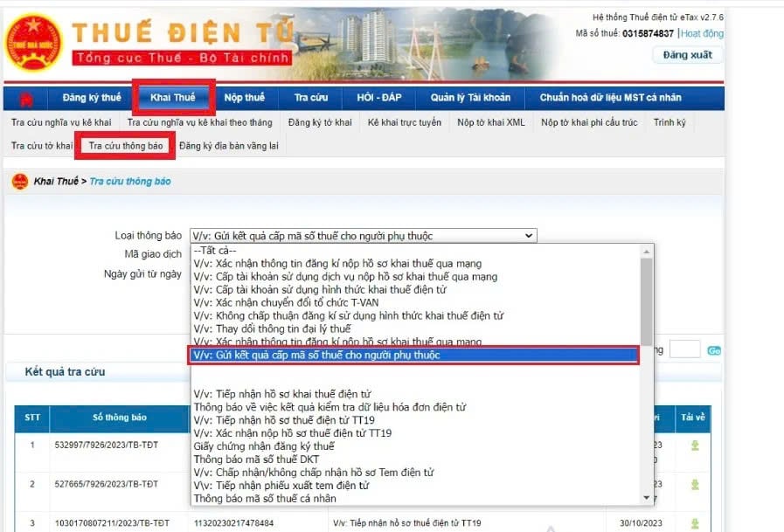Click tax code 0315874837 text
Image resolution: width=784 pixels, height=532 pixels.
pyautogui.click(x=648, y=33)
